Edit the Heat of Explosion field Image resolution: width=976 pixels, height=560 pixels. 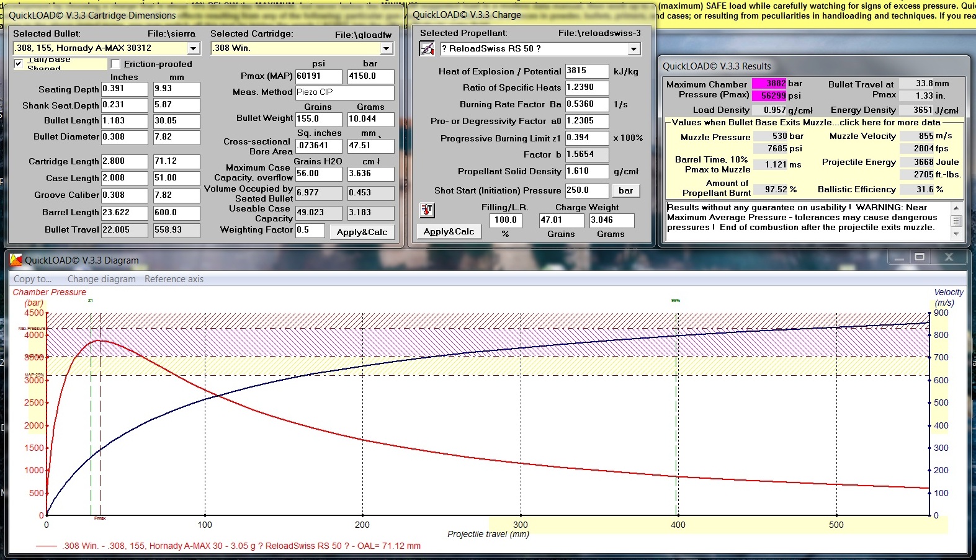pyautogui.click(x=587, y=71)
